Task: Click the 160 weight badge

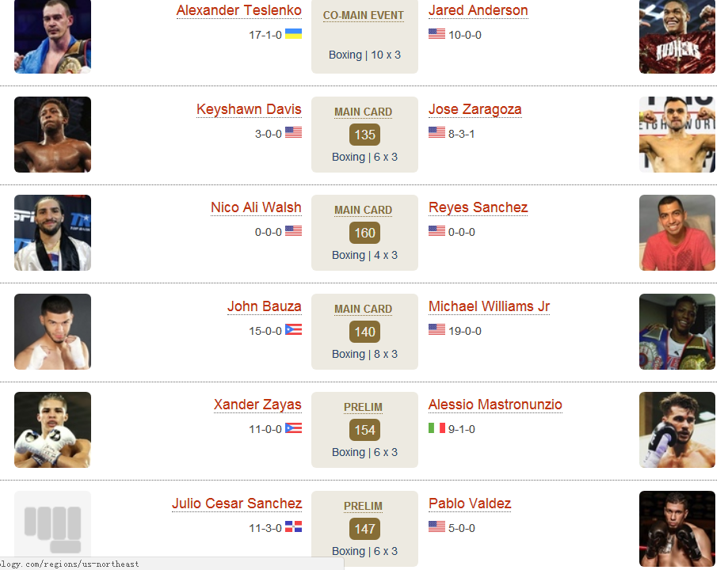Action: (364, 233)
